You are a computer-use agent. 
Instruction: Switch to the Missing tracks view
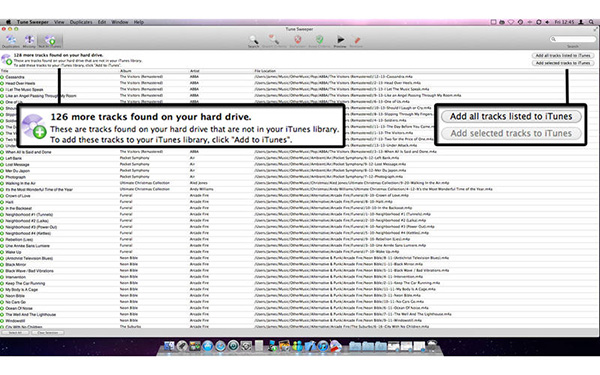pos(29,41)
